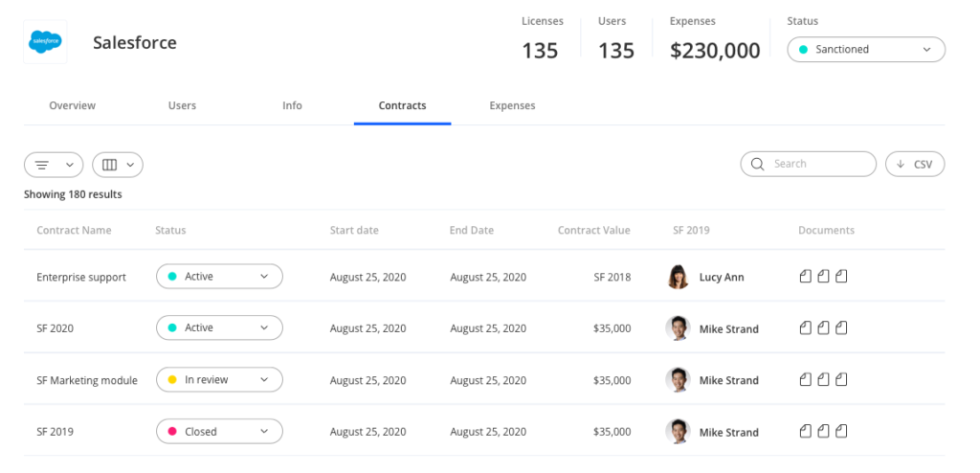Click $35,000 value in SF Marketing module row
The width and height of the screenshot is (980, 473).
(x=612, y=380)
